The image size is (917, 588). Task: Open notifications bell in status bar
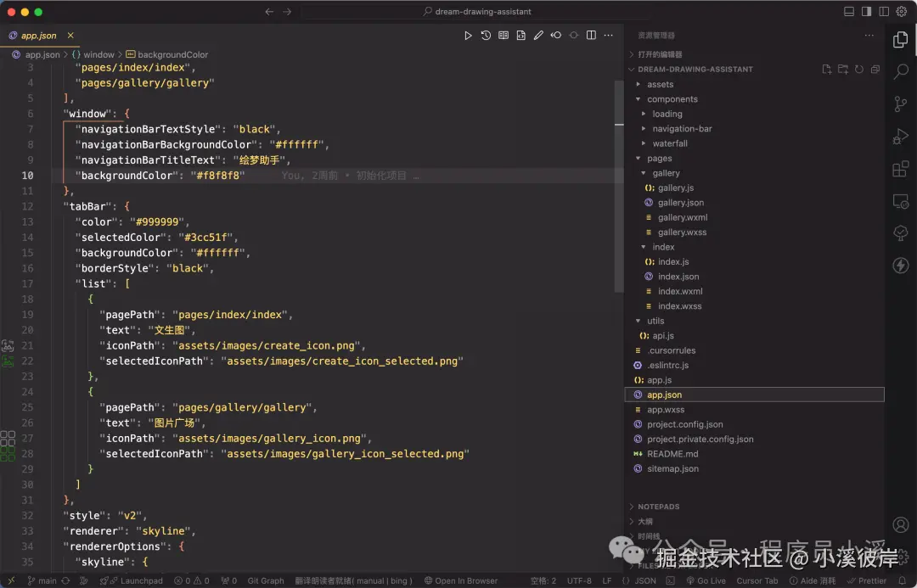click(902, 580)
